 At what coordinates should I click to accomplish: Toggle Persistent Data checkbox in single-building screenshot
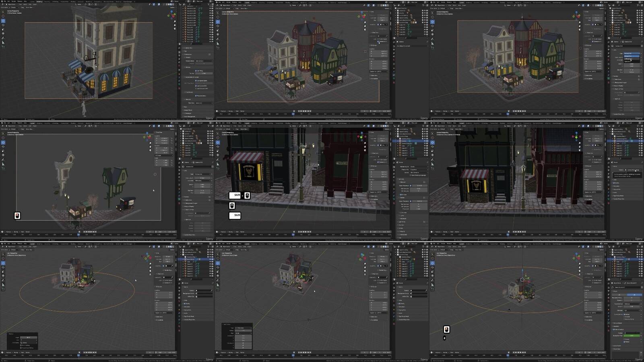point(196,96)
